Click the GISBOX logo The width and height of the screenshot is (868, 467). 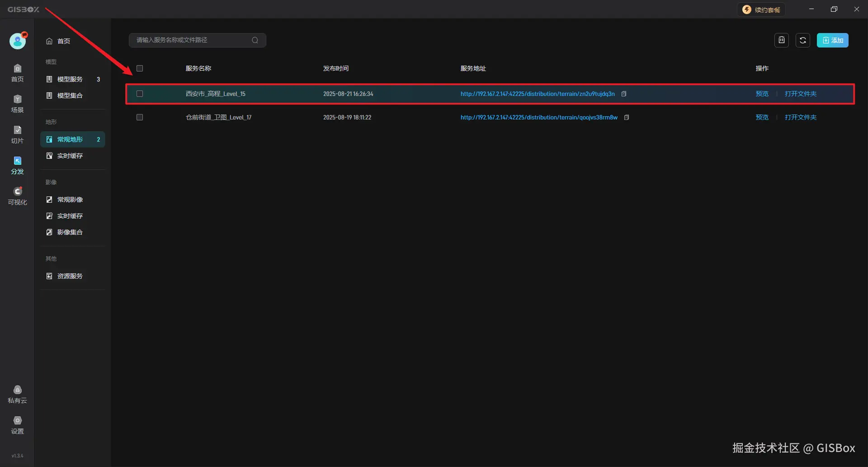pyautogui.click(x=24, y=10)
